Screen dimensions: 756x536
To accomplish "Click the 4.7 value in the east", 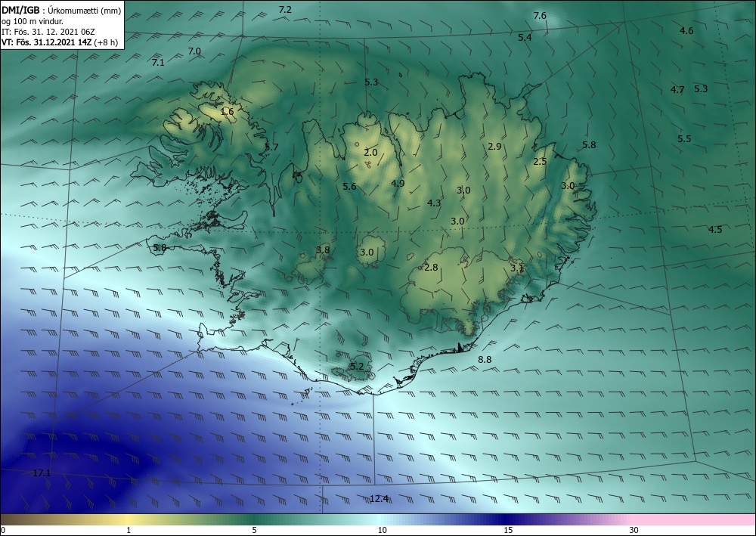I will [x=677, y=90].
